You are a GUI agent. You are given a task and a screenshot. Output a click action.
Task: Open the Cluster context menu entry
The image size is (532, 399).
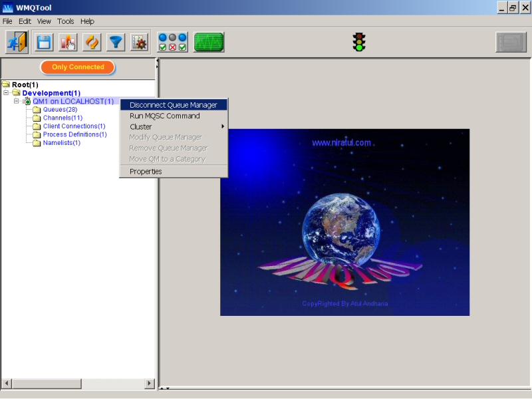174,126
